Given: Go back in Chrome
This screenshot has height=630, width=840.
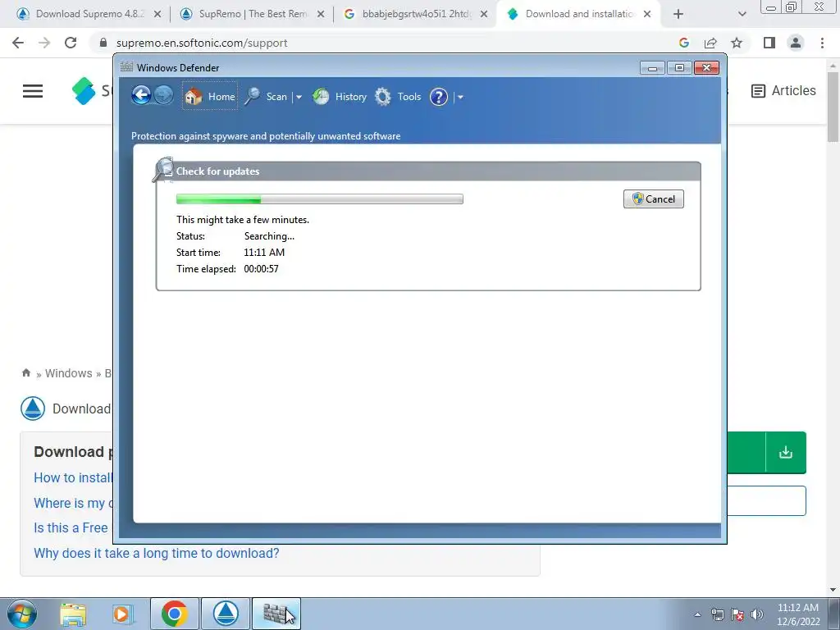Looking at the screenshot, I should pyautogui.click(x=18, y=43).
